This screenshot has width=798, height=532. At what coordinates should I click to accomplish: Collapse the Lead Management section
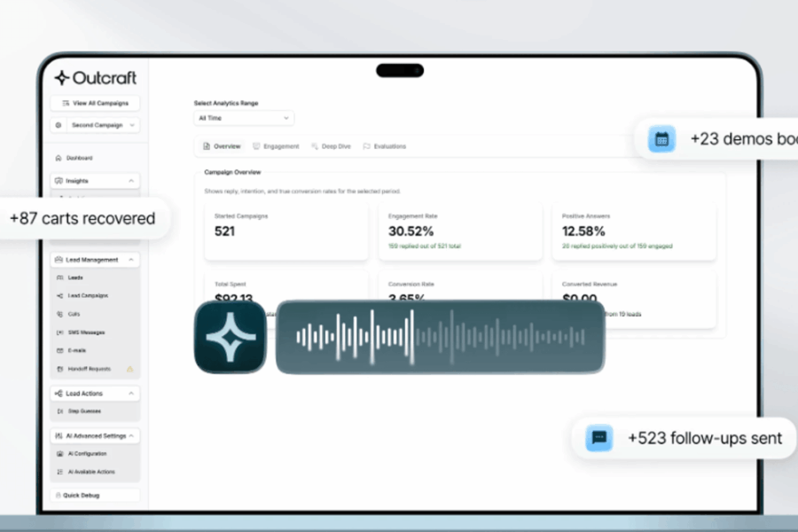(131, 260)
